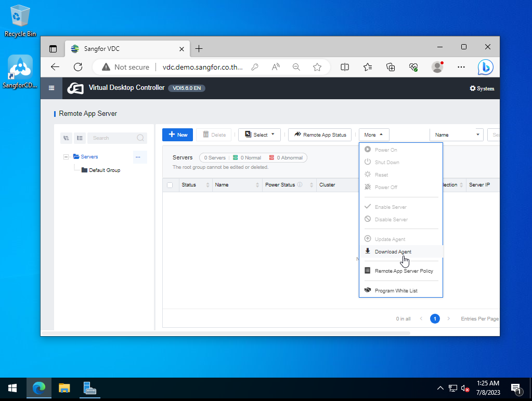Go to page 1 in pagination

pyautogui.click(x=435, y=318)
